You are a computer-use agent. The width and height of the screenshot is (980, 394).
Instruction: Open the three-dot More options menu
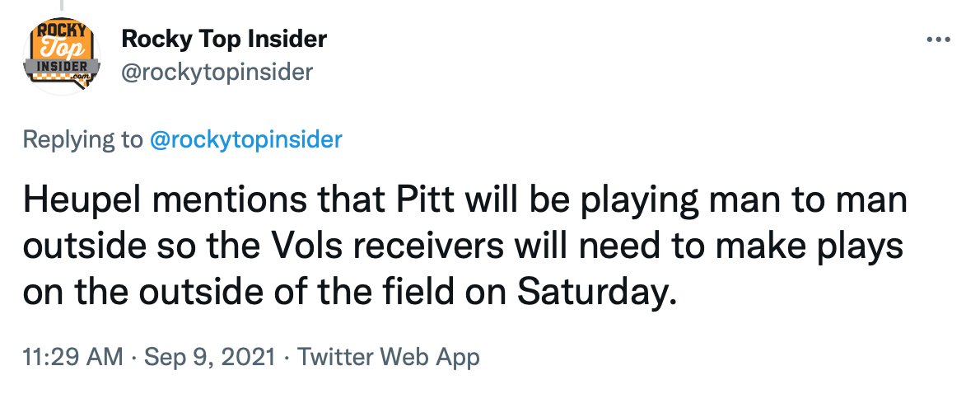[938, 40]
